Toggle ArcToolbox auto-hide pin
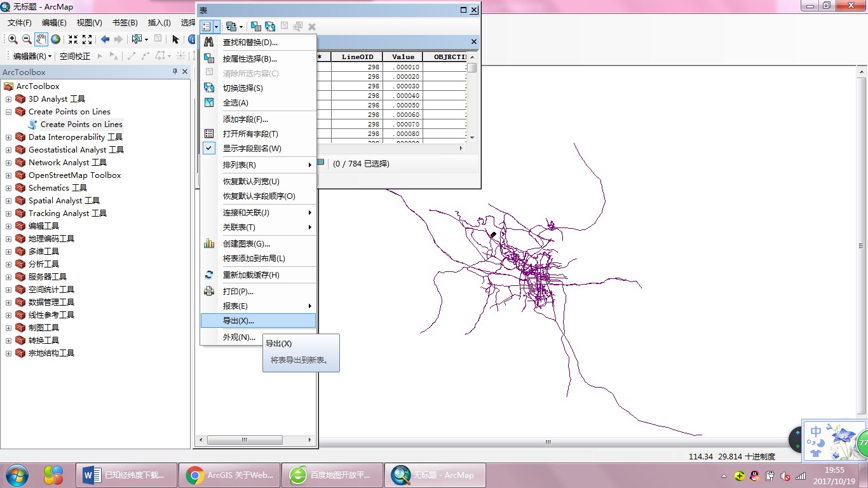This screenshot has width=868, height=488. coord(175,72)
